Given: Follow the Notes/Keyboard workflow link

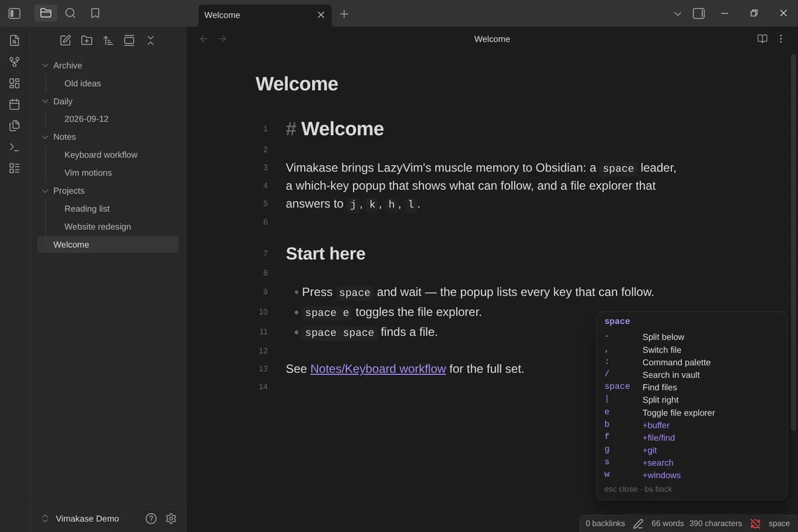Looking at the screenshot, I should pos(378,368).
